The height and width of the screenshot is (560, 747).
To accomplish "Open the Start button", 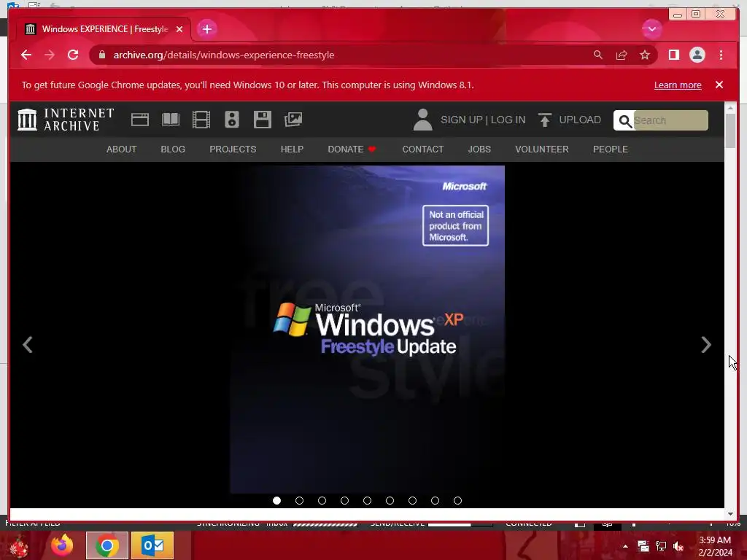I will pos(18,545).
